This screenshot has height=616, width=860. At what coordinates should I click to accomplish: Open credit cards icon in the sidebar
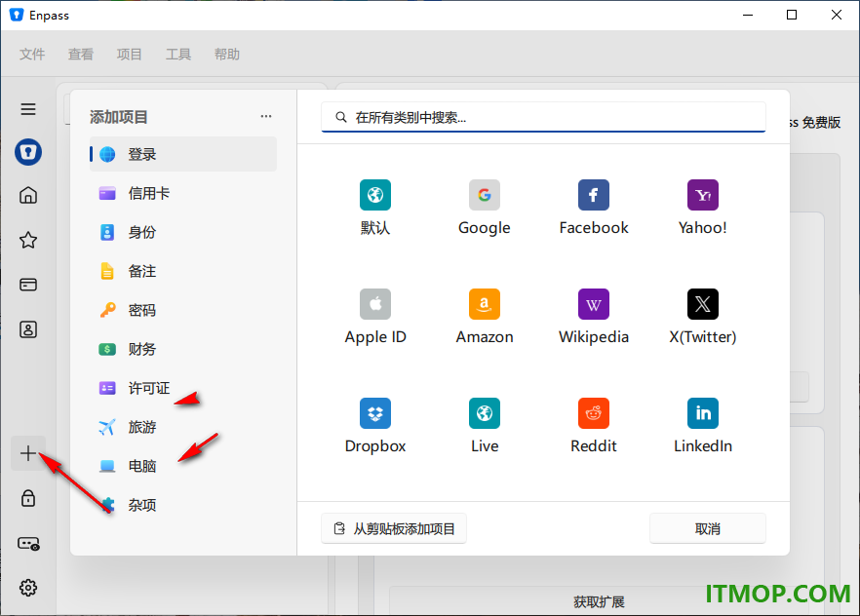[x=28, y=285]
